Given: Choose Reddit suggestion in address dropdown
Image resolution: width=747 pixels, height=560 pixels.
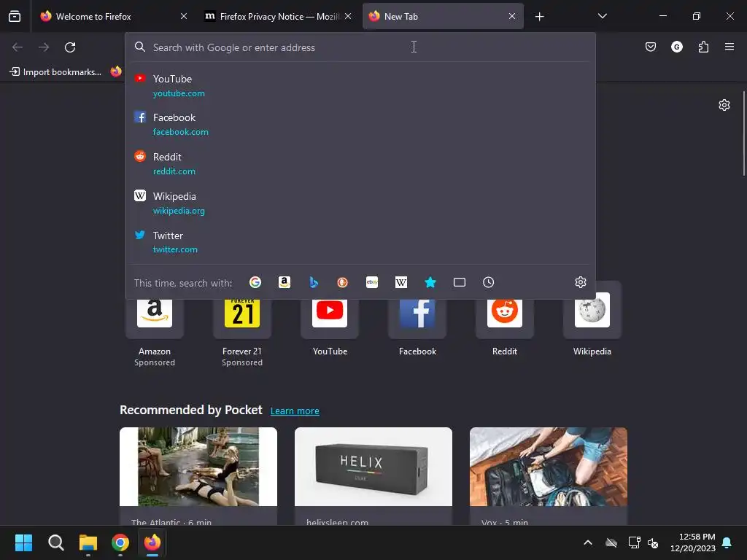Looking at the screenshot, I should [360, 163].
